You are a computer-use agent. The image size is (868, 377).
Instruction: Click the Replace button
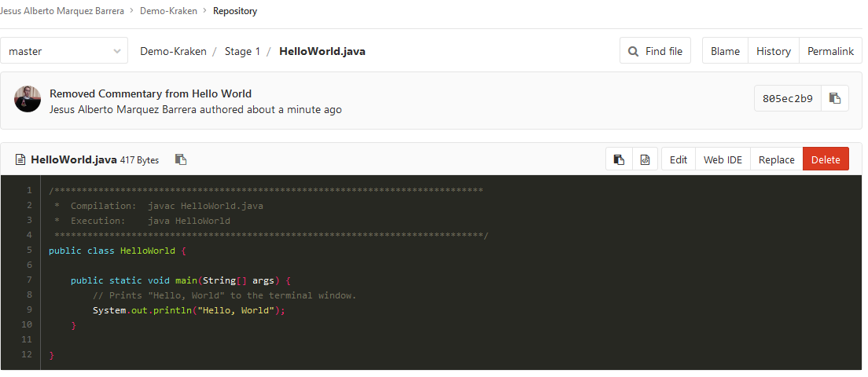click(x=776, y=159)
